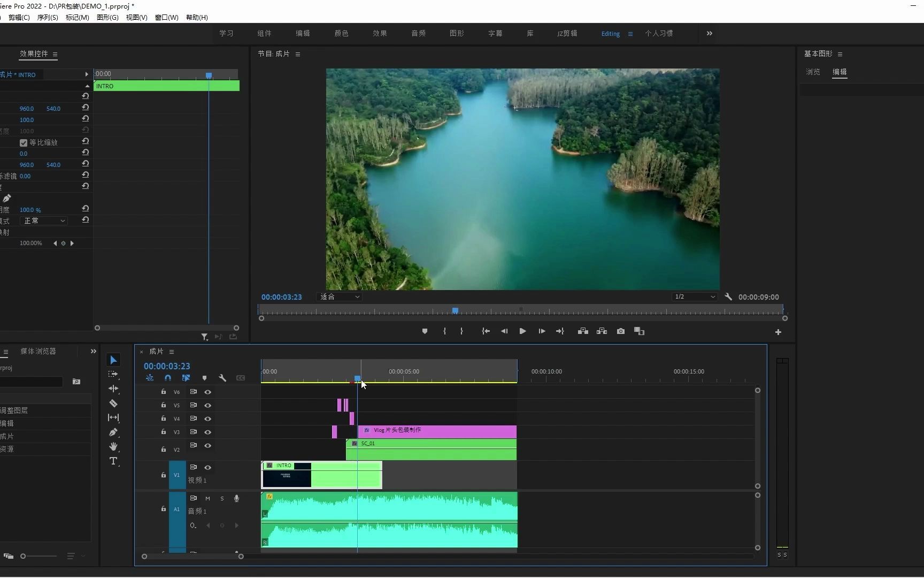Mute audio track A1
The height and width of the screenshot is (578, 924).
(x=208, y=499)
